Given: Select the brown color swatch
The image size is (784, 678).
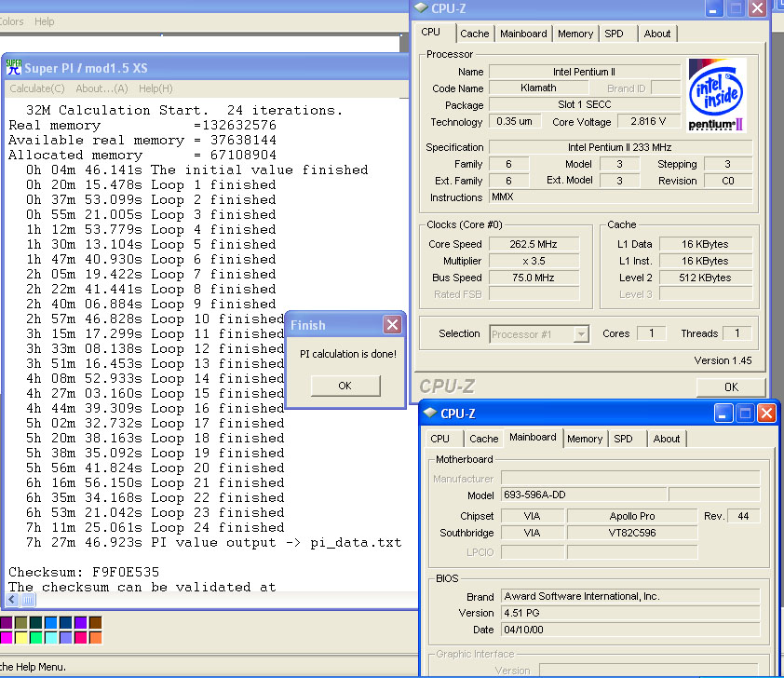Looking at the screenshot, I should point(95,622).
